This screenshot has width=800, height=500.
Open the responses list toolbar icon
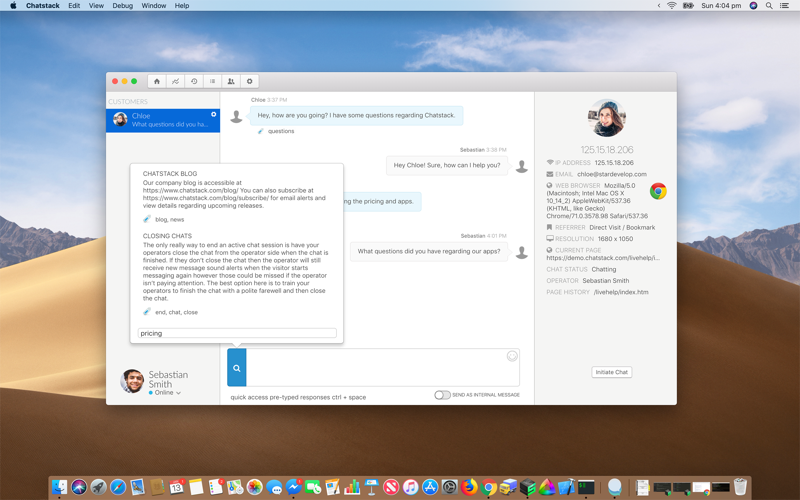(212, 81)
